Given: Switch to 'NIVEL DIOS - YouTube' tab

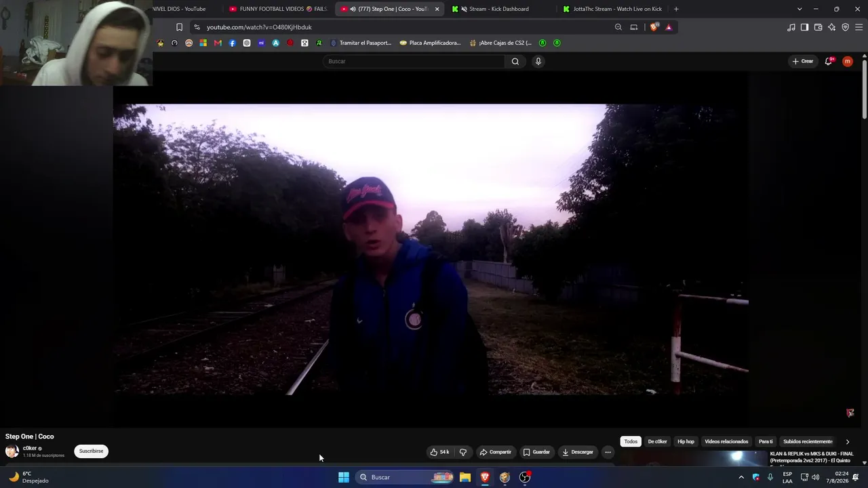Looking at the screenshot, I should 178,9.
